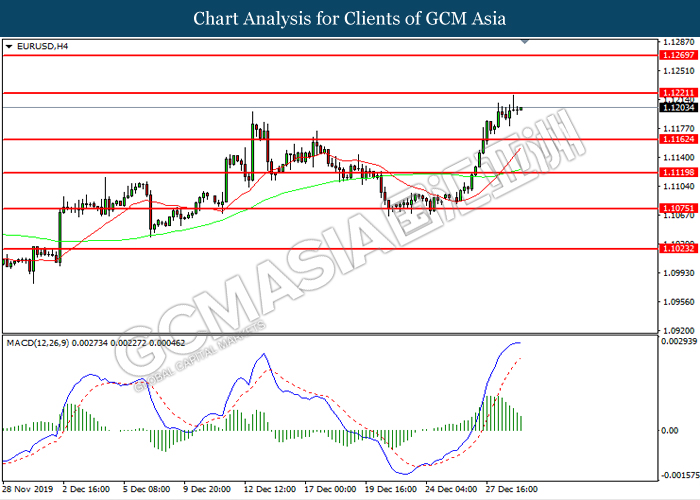This screenshot has height=500, width=700.
Task: Click the '12 Dec 12:00' time axis label
Action: [270, 491]
